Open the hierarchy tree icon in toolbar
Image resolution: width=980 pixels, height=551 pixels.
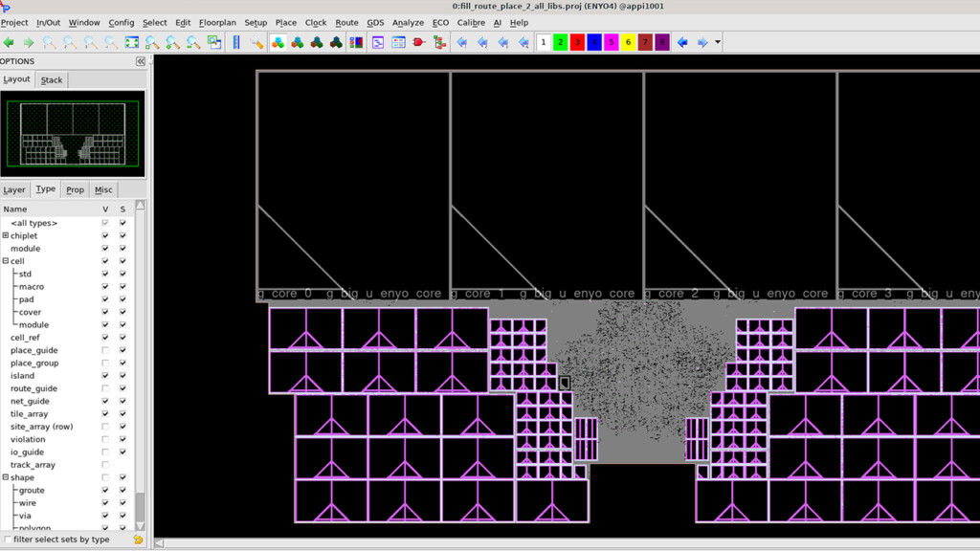440,42
